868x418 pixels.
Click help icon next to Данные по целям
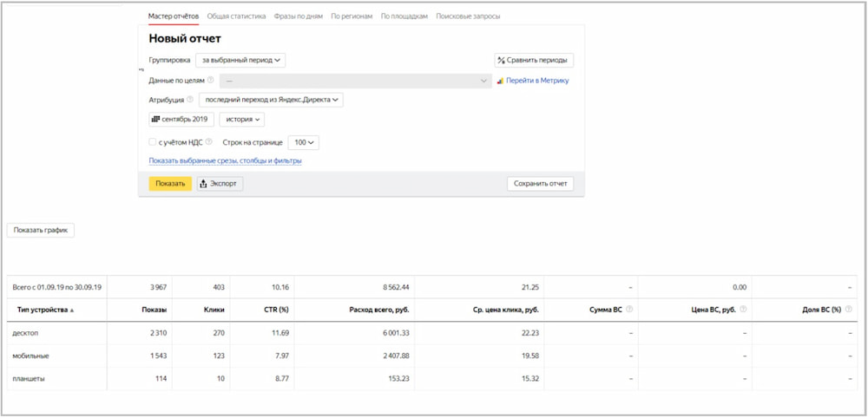(x=210, y=80)
